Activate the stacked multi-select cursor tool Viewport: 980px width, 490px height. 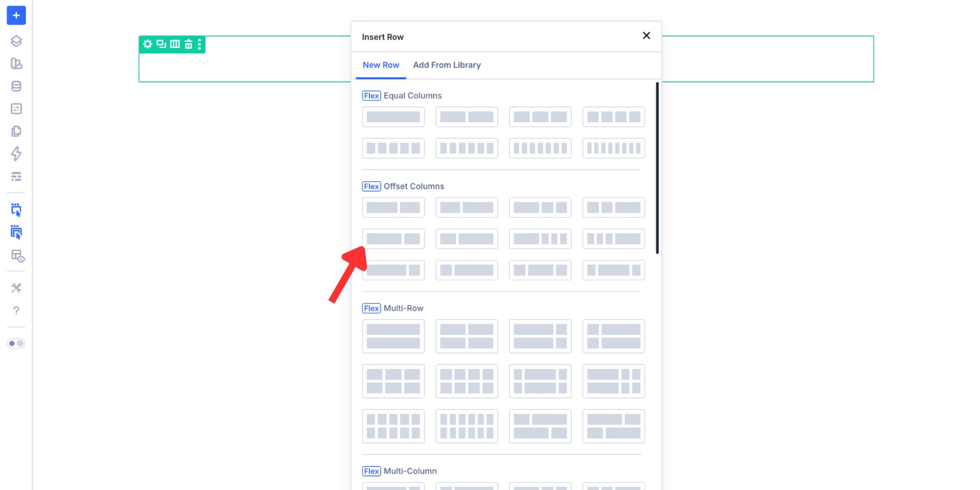click(16, 232)
